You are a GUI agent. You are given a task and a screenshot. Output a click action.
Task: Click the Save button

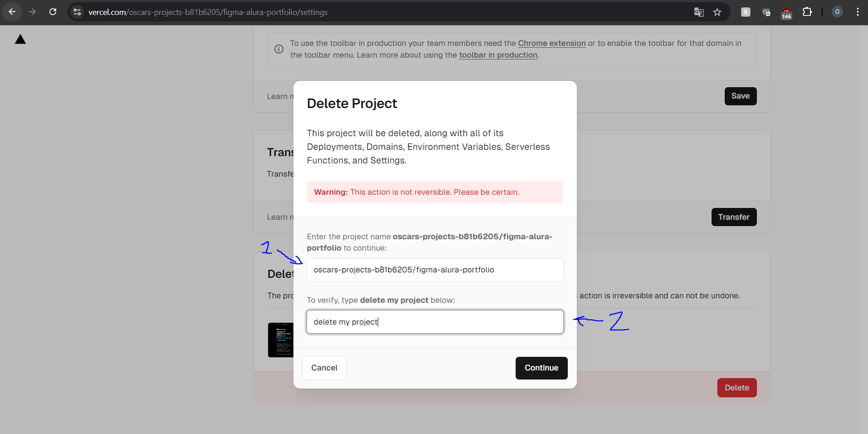point(741,96)
